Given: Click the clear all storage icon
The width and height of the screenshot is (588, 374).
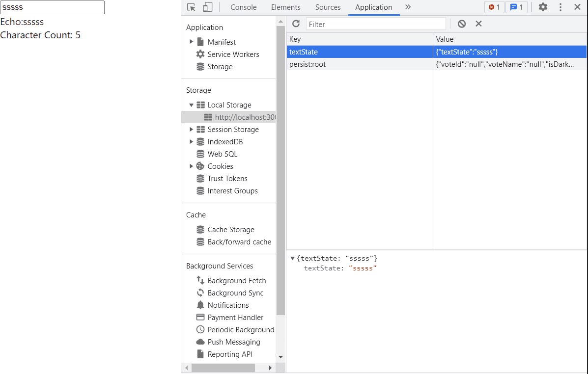Looking at the screenshot, I should pyautogui.click(x=462, y=24).
